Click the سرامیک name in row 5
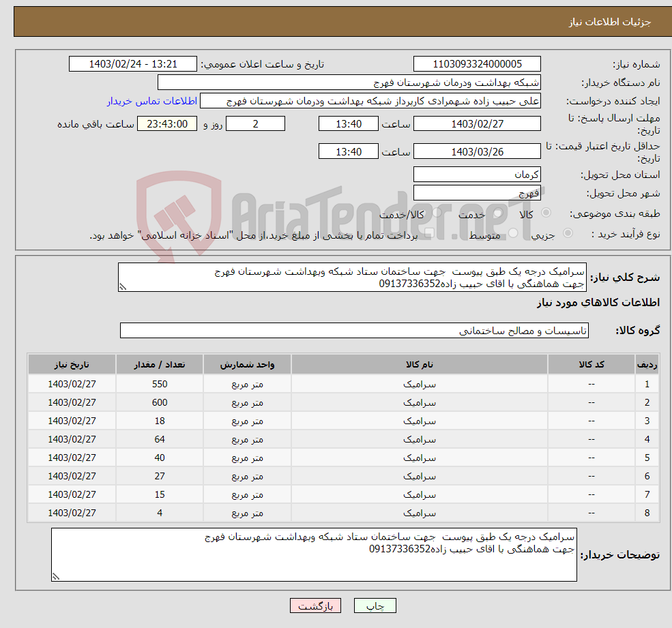The image size is (672, 628). pos(420,458)
